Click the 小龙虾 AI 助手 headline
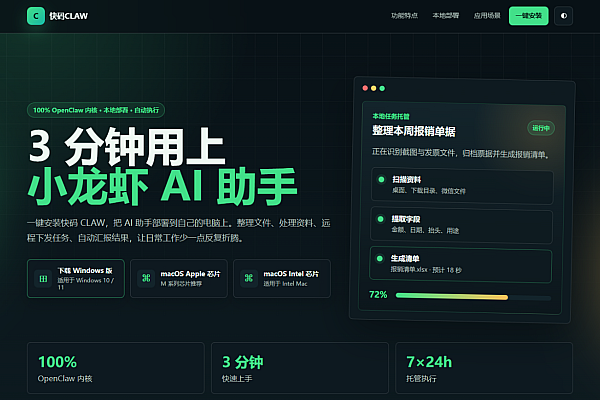The width and height of the screenshot is (600, 400). [x=162, y=186]
